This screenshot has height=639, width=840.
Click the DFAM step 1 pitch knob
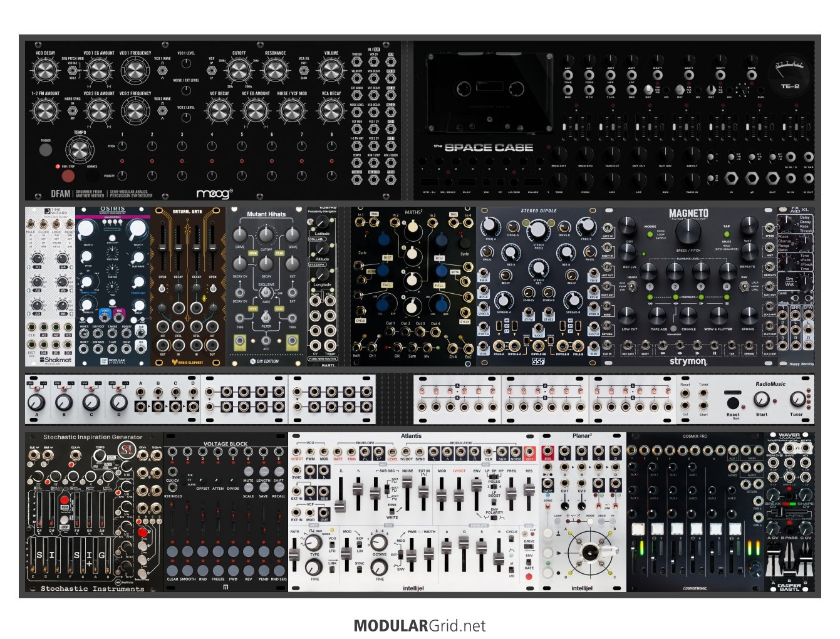point(122,146)
